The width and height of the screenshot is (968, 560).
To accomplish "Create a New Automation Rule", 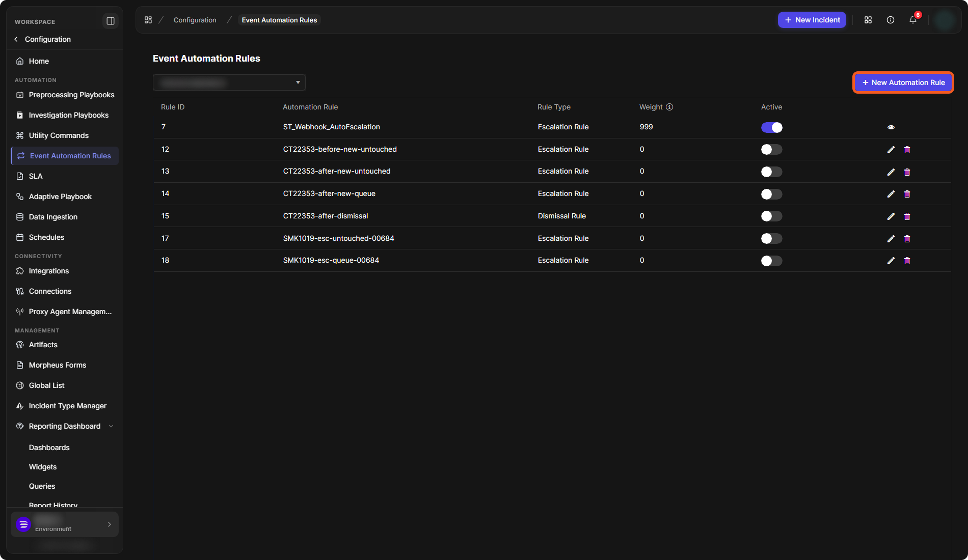I will (x=903, y=82).
